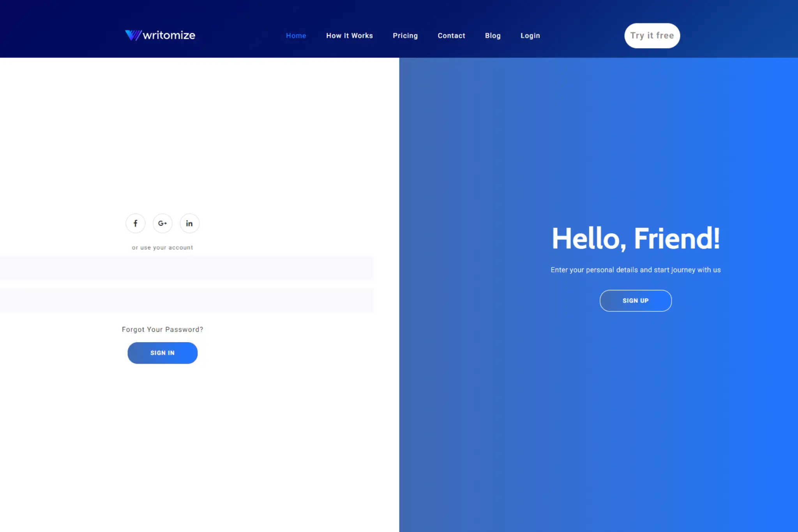Click the Facebook icon to sign in
The image size is (798, 532).
[x=135, y=223]
